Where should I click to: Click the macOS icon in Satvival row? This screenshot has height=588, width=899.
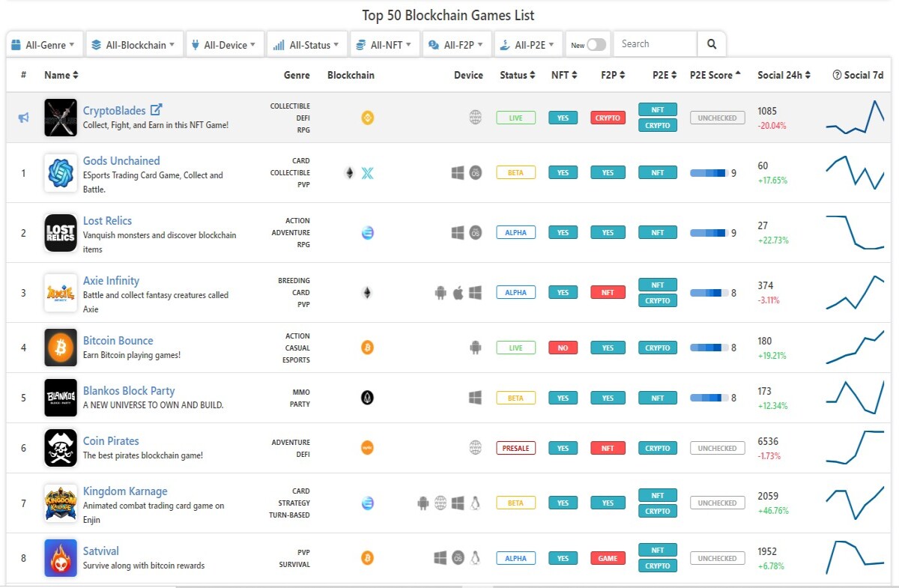click(458, 558)
